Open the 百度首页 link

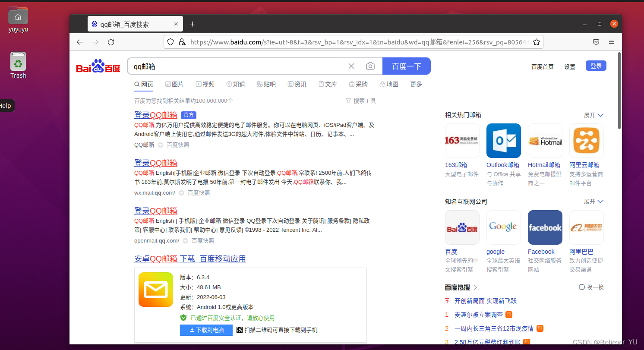(543, 67)
